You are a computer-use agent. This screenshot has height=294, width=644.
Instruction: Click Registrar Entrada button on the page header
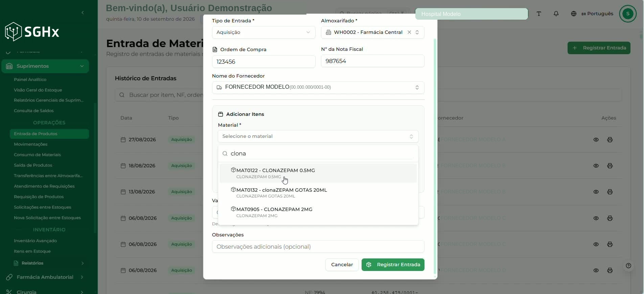599,48
